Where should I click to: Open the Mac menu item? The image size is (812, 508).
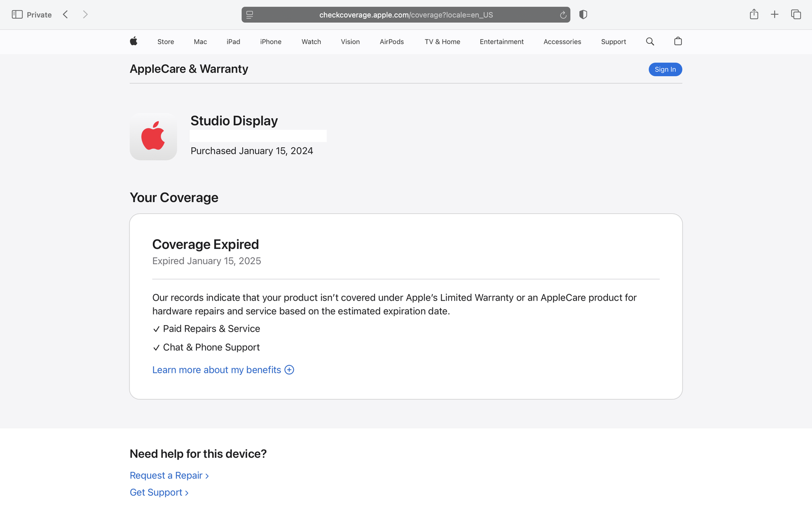200,42
